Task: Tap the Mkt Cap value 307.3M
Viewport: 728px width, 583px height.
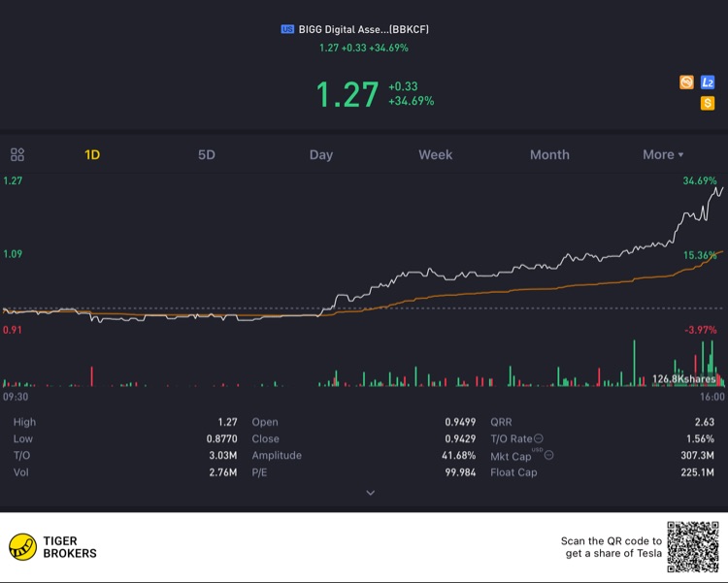Action: (x=697, y=455)
